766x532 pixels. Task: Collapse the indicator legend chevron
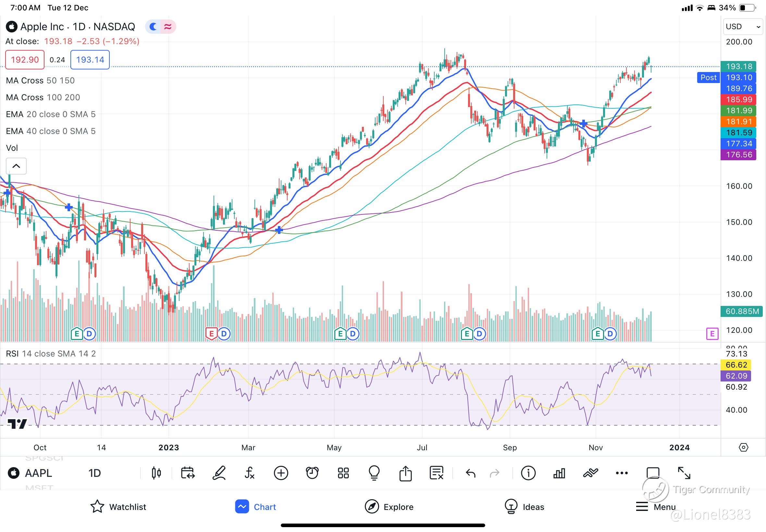pos(16,166)
